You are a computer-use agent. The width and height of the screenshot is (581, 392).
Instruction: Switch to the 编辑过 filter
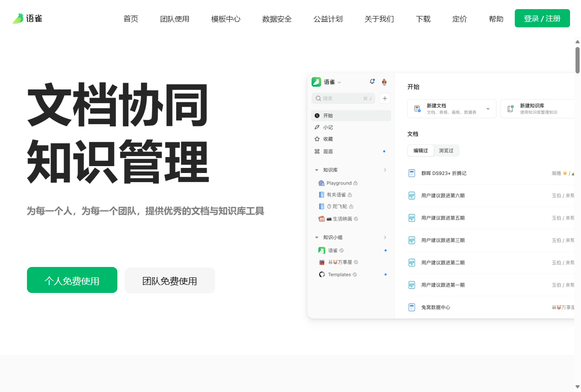[x=421, y=151]
